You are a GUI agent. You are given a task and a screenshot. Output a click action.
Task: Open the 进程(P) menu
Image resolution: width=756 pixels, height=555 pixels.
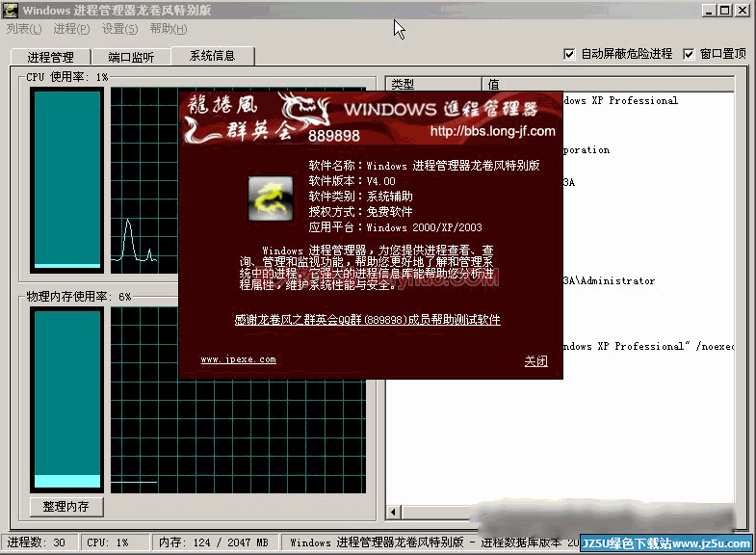(71, 29)
